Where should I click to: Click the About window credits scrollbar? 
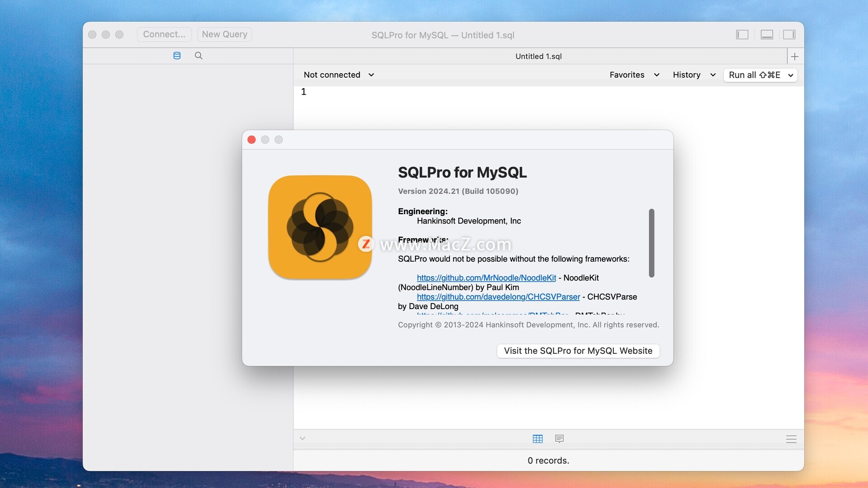pos(651,243)
